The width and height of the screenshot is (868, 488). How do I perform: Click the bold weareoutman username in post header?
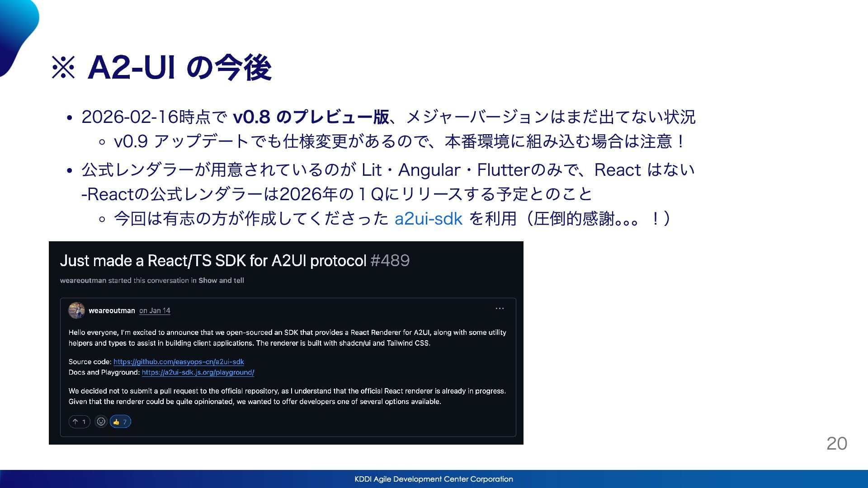coord(112,311)
